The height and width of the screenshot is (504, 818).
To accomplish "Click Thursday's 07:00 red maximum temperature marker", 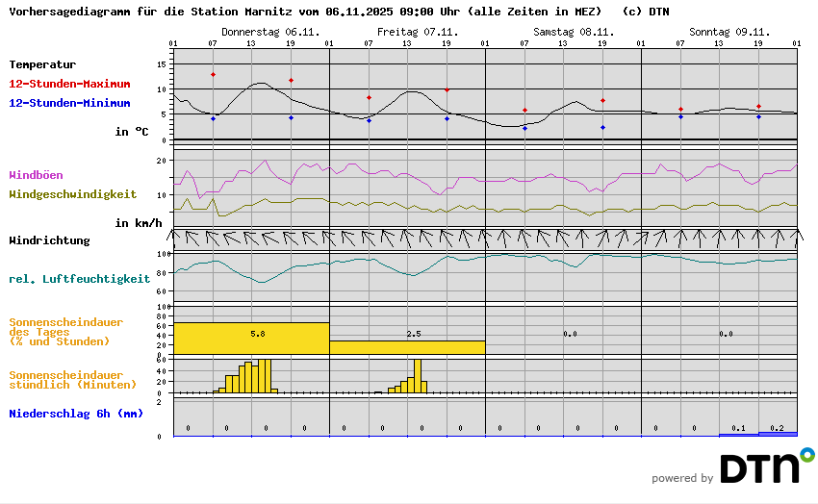I will pos(213,74).
